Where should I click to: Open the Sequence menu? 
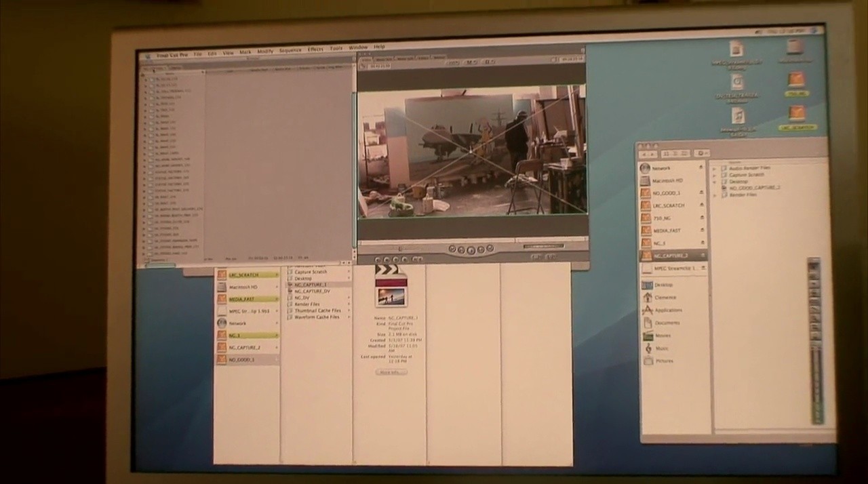coord(290,50)
